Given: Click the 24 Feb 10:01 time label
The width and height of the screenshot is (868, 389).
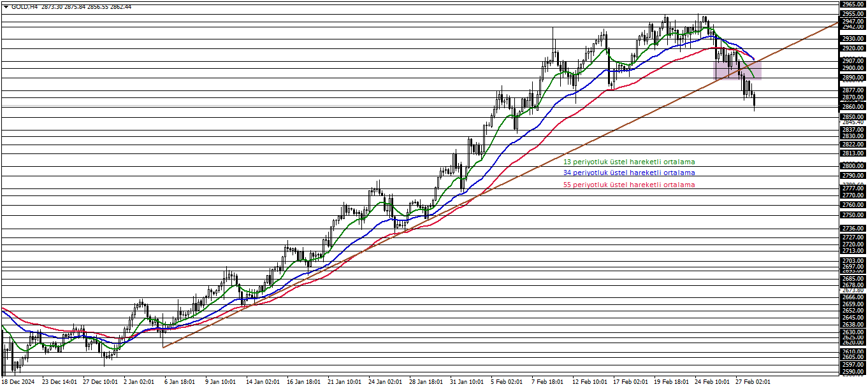Looking at the screenshot, I should click(x=712, y=381).
